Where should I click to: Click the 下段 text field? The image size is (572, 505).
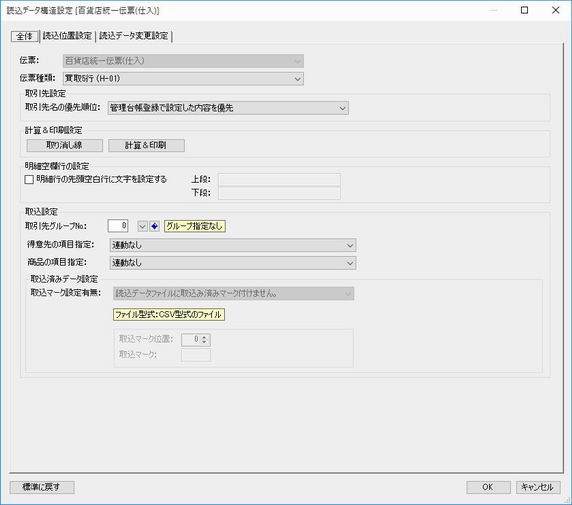279,193
